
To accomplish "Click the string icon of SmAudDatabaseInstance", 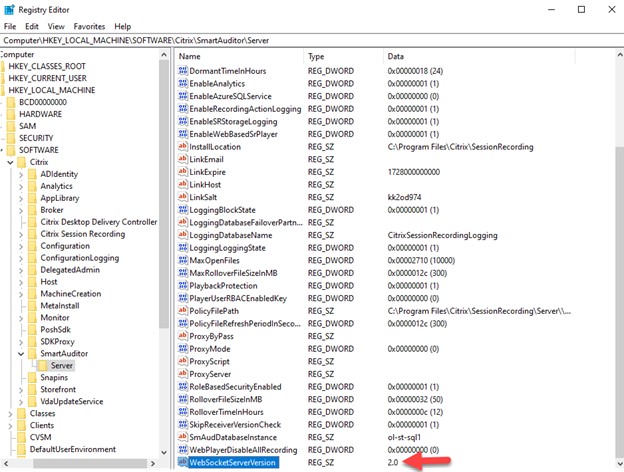I will pos(183,437).
